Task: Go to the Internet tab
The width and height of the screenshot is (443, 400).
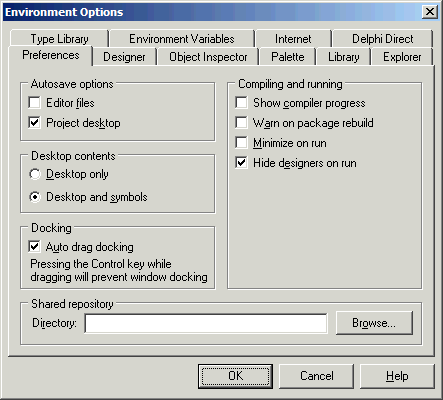Action: tap(293, 39)
